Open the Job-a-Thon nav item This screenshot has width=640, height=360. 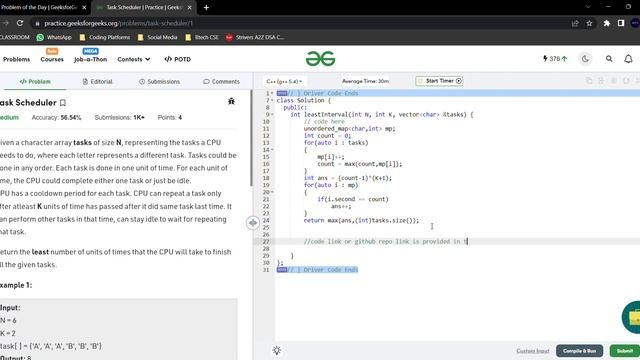pos(90,59)
